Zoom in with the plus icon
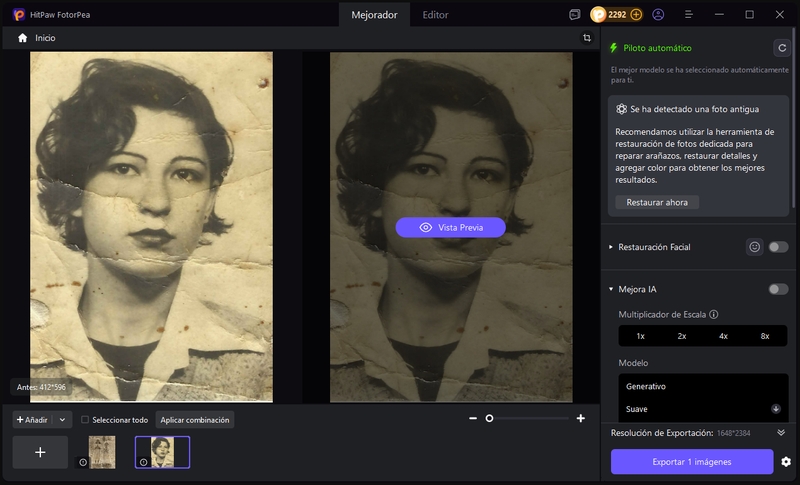800x485 pixels. [581, 419]
